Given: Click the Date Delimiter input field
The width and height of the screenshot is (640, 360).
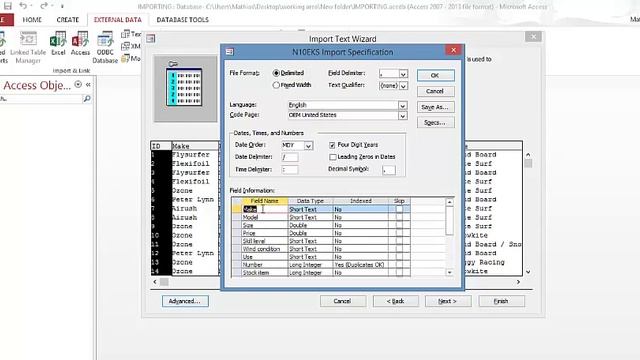Looking at the screenshot, I should 290,157.
